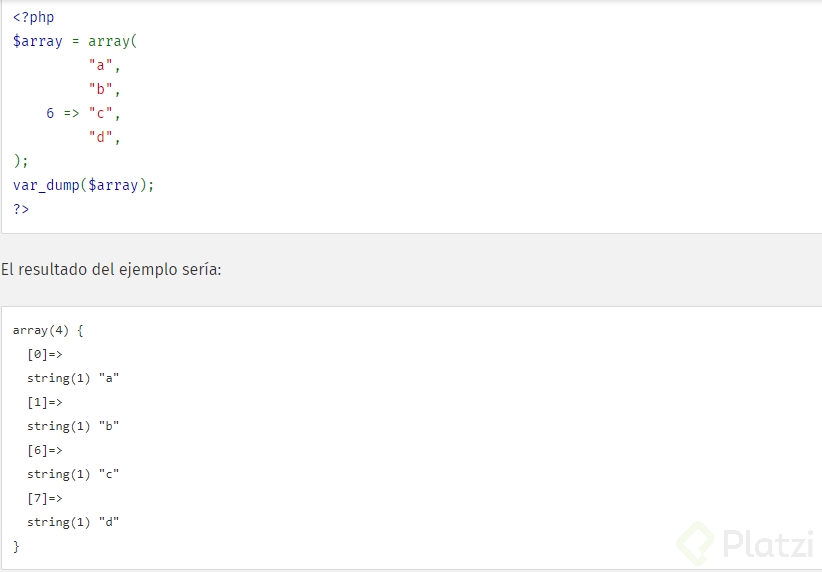
Task: Click the string(1) "d" output line
Action: (x=73, y=522)
